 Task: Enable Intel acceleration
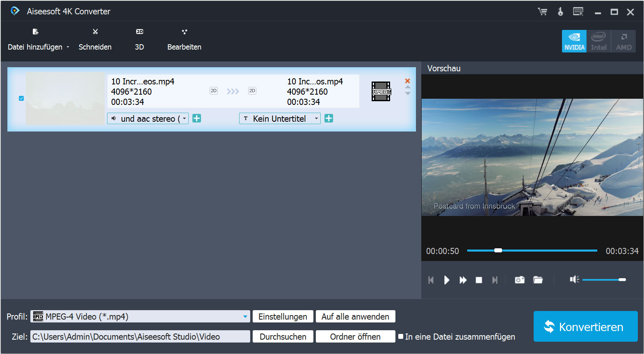[598, 41]
